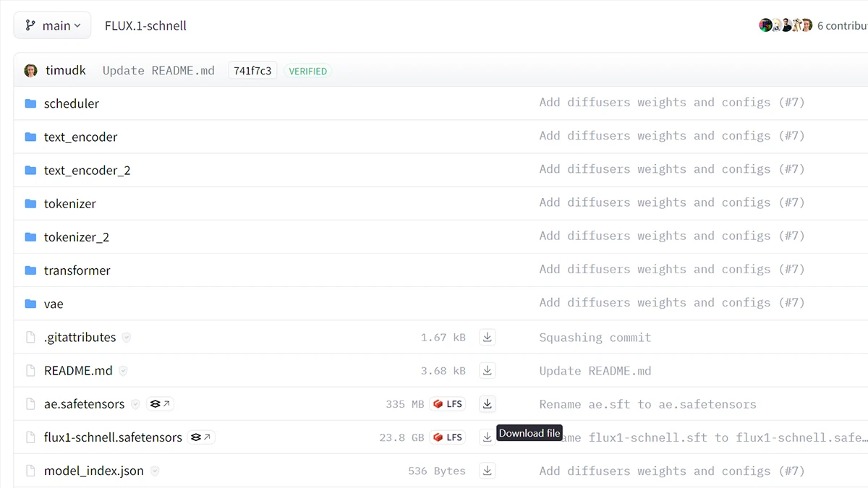Click the flux1-schnell.safetensors file icon
Screen dimensions: 868x488
coord(30,437)
